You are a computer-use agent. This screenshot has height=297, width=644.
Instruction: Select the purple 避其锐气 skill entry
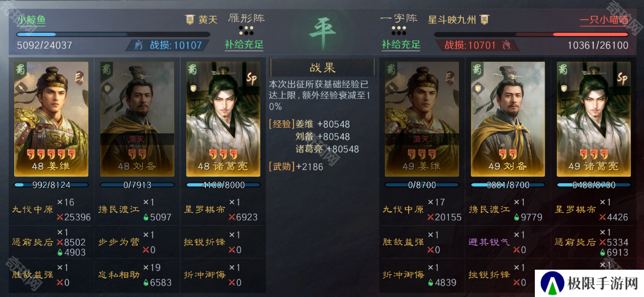point(489,242)
